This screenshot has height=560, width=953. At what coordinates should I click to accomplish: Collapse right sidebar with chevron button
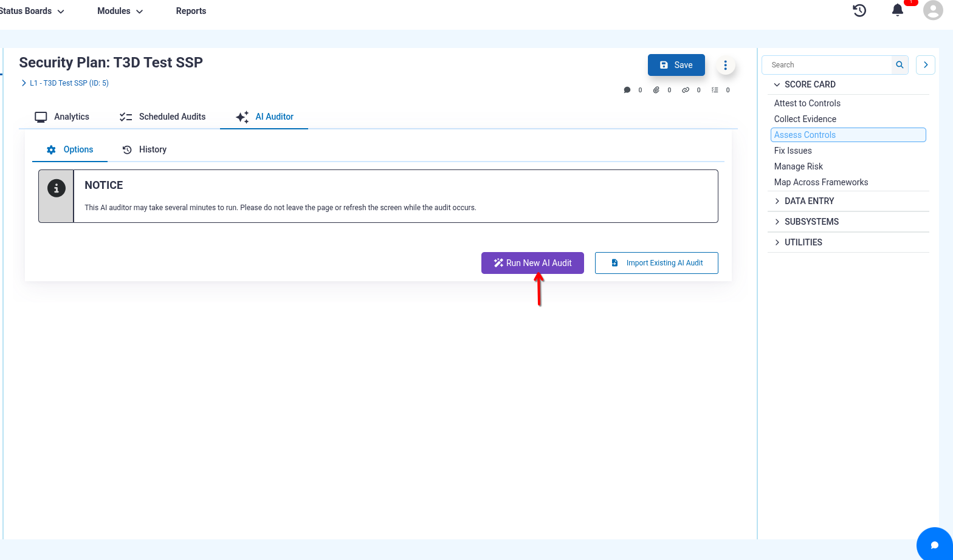click(926, 65)
